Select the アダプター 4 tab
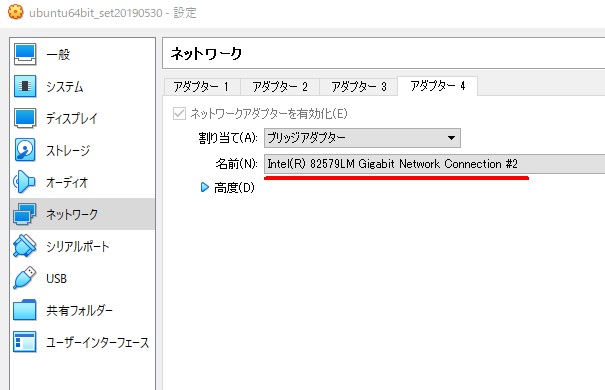Image resolution: width=605 pixels, height=390 pixels. (x=438, y=86)
